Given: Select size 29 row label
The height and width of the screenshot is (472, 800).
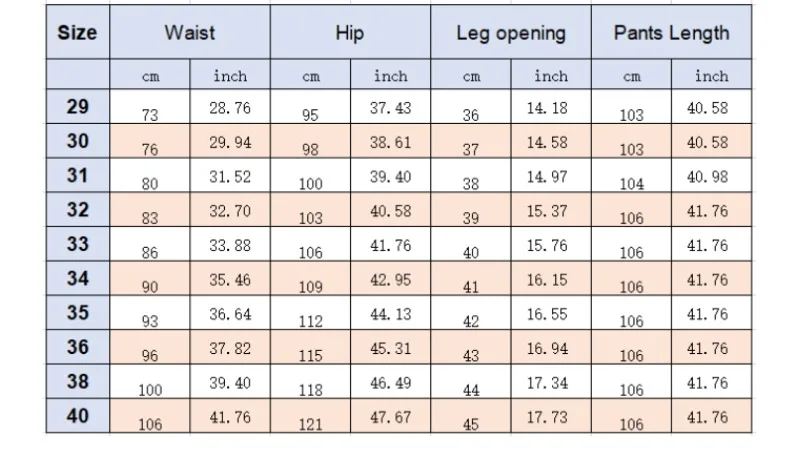Looking at the screenshot, I should point(78,107).
